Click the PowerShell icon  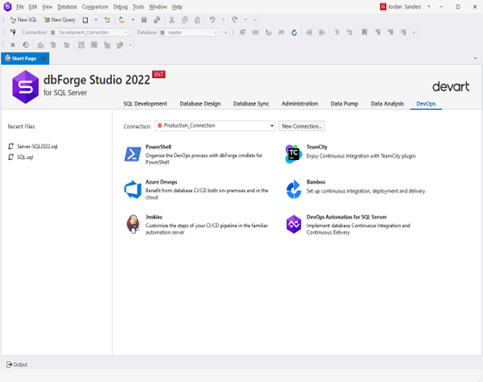133,154
